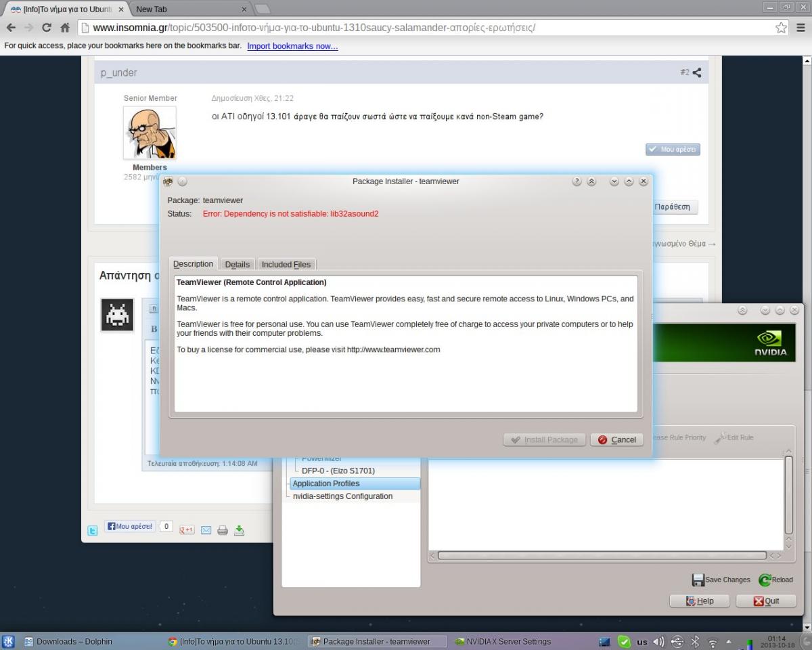This screenshot has width=812, height=650.
Task: Bookmark this page with the star icon
Action: click(x=781, y=28)
